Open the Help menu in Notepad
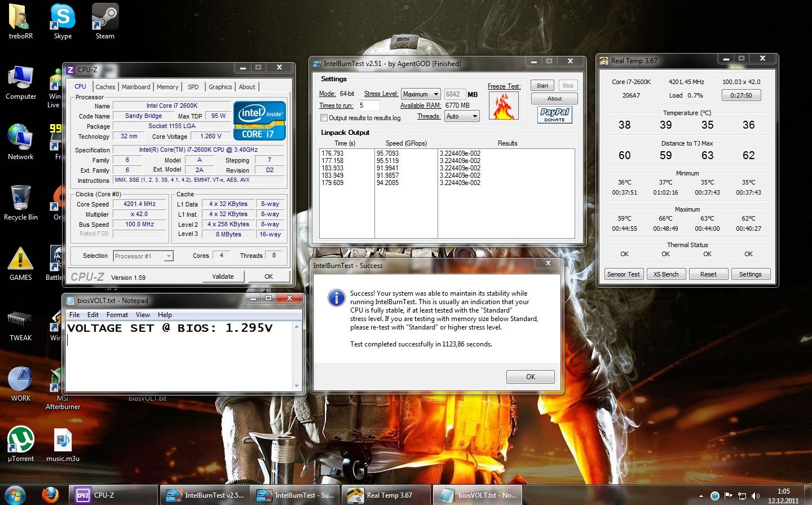Image resolution: width=812 pixels, height=505 pixels. 165,315
